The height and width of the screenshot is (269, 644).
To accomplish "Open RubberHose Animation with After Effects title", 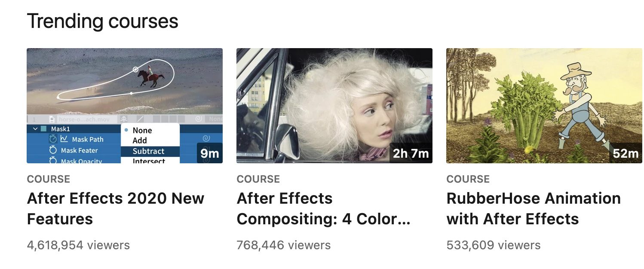I will coord(534,209).
